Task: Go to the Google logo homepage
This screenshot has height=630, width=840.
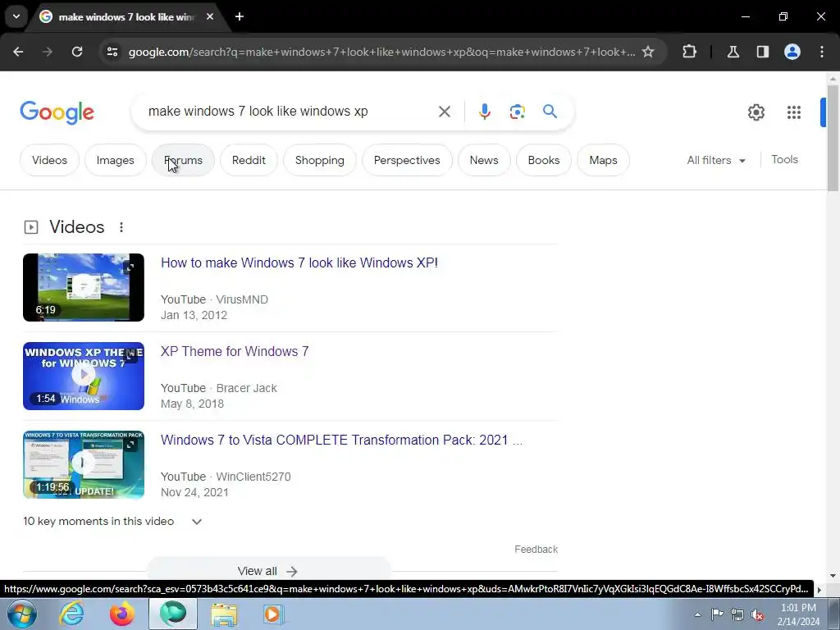Action: [x=57, y=112]
